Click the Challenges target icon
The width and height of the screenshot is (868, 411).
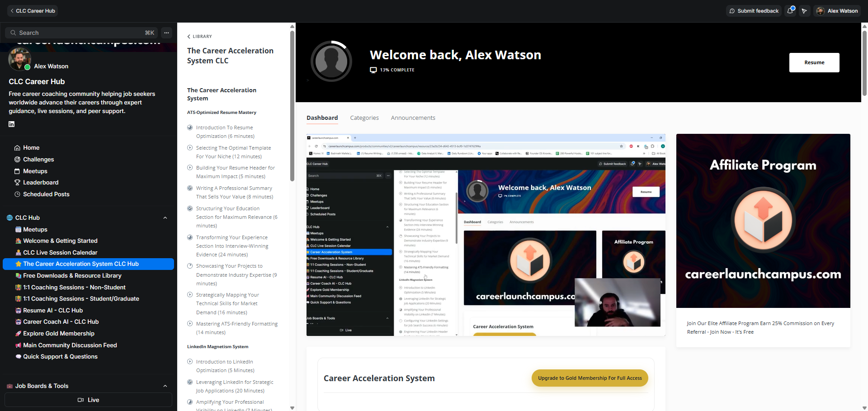(x=17, y=160)
